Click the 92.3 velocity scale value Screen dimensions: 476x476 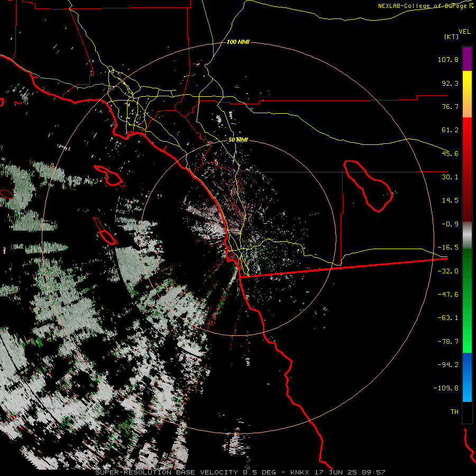point(450,83)
